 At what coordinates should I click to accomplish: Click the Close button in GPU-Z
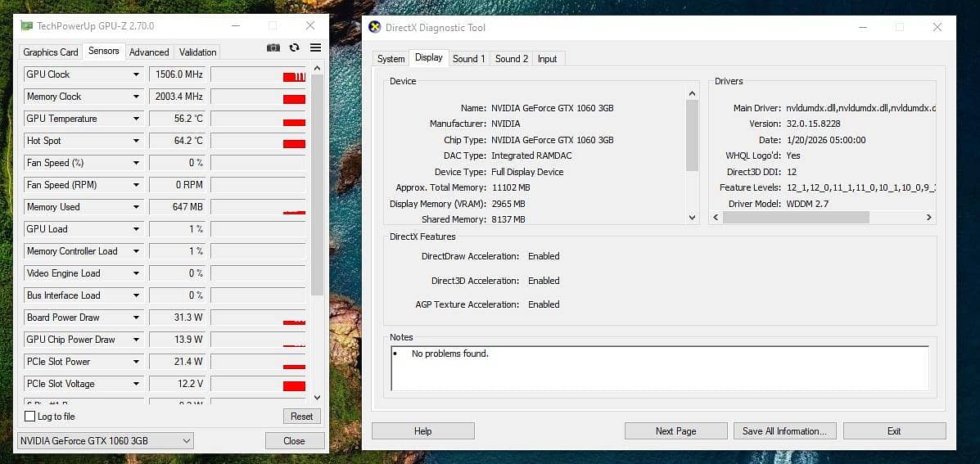pyautogui.click(x=295, y=441)
